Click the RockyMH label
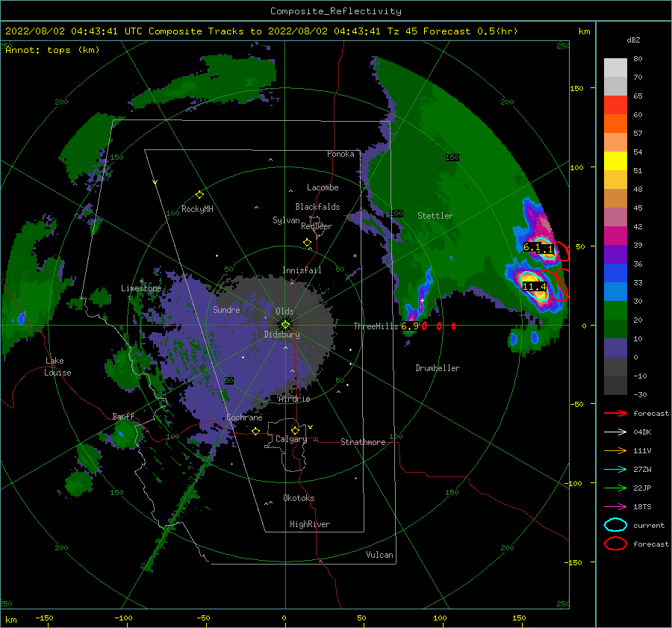The image size is (672, 628). 197,209
